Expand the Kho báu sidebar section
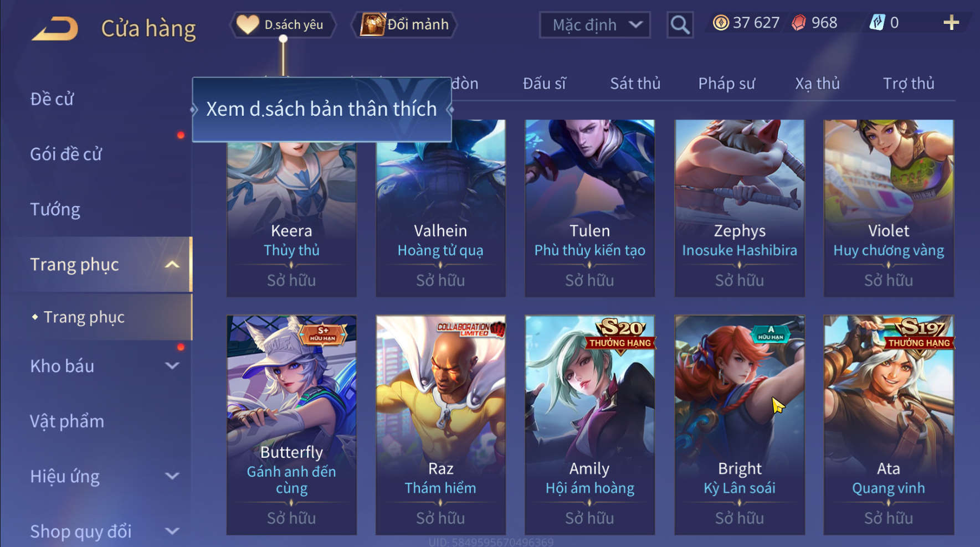The image size is (980, 547). [x=172, y=366]
